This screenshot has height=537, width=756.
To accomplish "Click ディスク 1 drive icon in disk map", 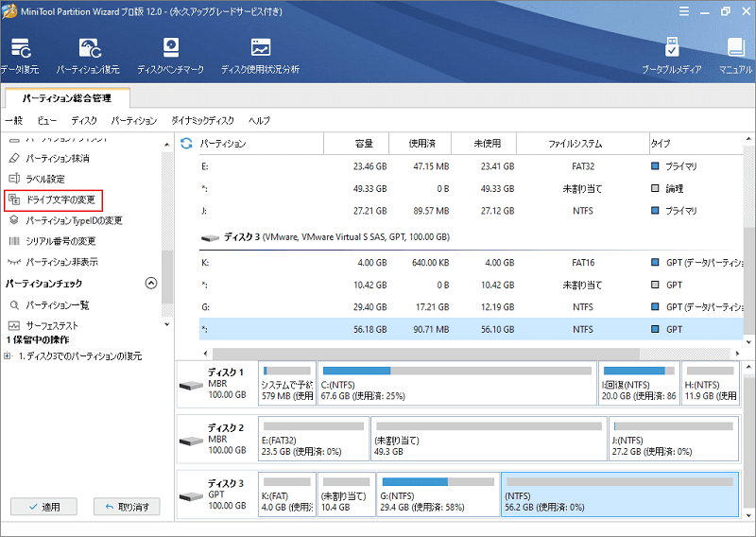I will pyautogui.click(x=191, y=385).
